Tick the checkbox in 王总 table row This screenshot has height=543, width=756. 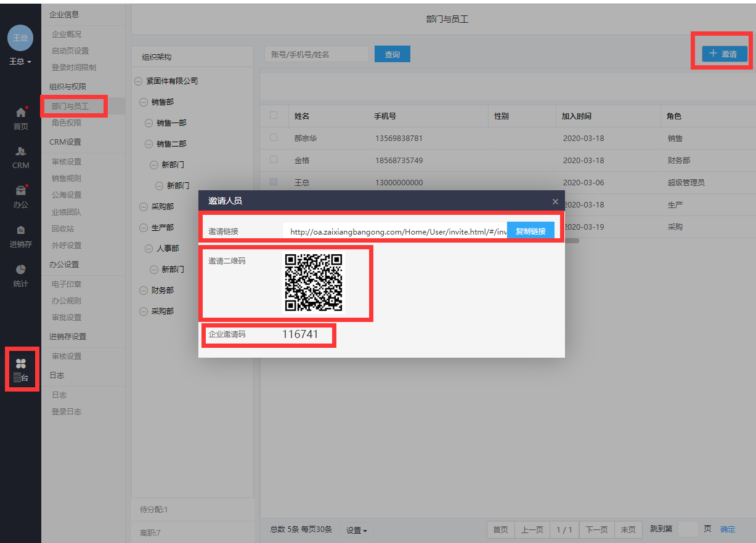tap(274, 182)
